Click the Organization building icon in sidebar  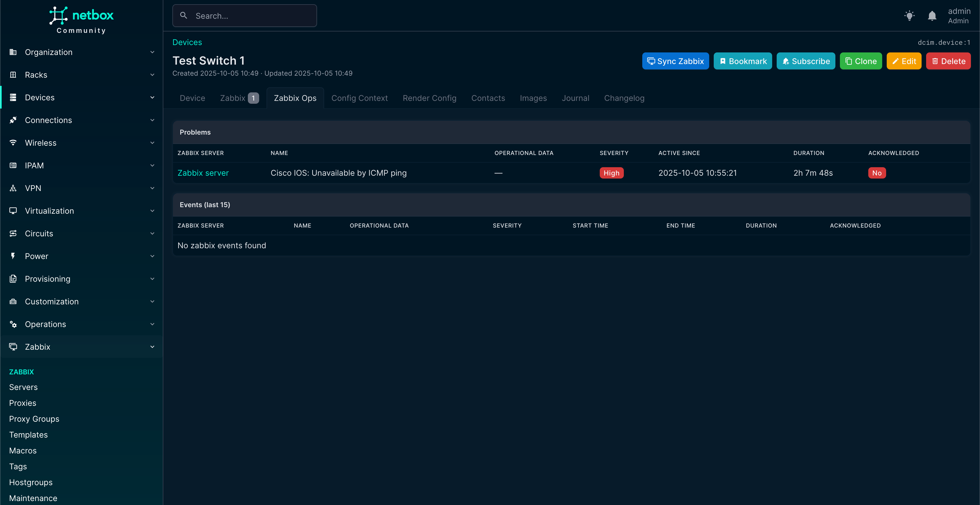pyautogui.click(x=13, y=52)
